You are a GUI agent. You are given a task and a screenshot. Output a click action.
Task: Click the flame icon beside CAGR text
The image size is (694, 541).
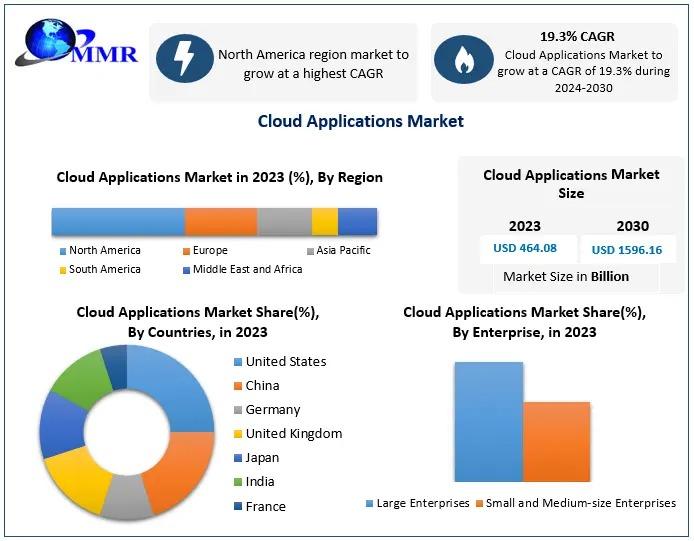(x=463, y=59)
